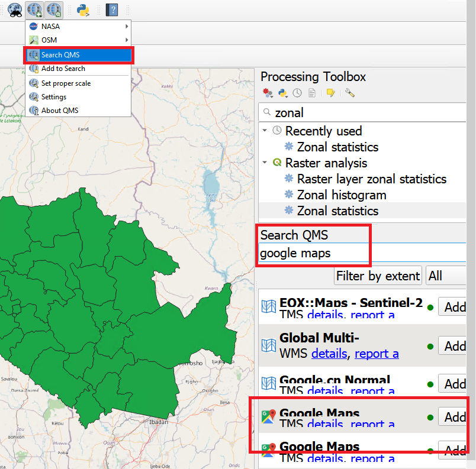Screen dimensions: 476x469
Task: Select Zonal statistics under Raster analysis
Action: tap(337, 211)
